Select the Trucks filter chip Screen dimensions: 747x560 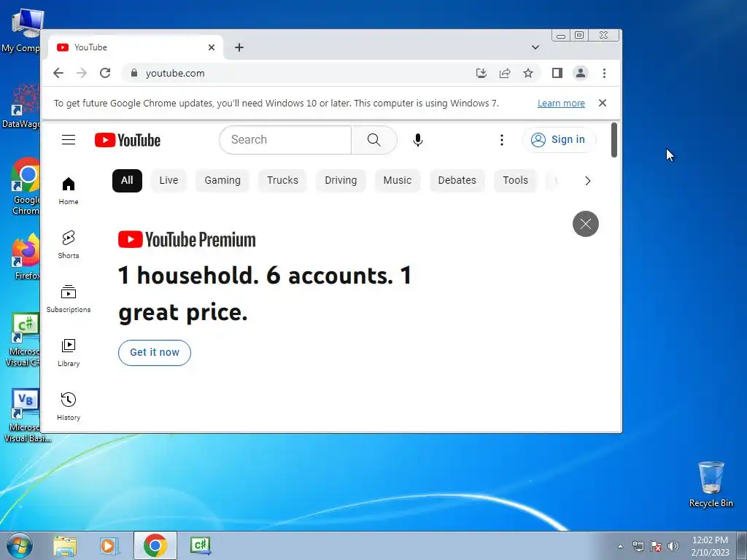click(282, 181)
